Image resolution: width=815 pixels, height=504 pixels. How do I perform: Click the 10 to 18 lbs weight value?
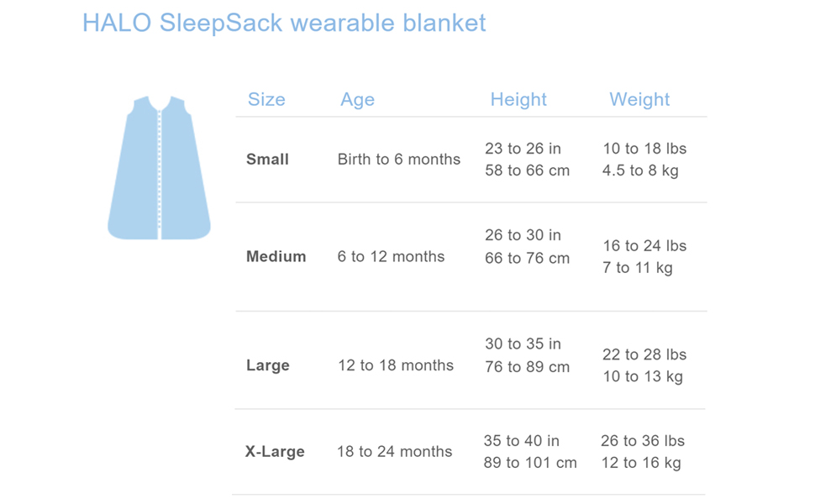coord(644,149)
